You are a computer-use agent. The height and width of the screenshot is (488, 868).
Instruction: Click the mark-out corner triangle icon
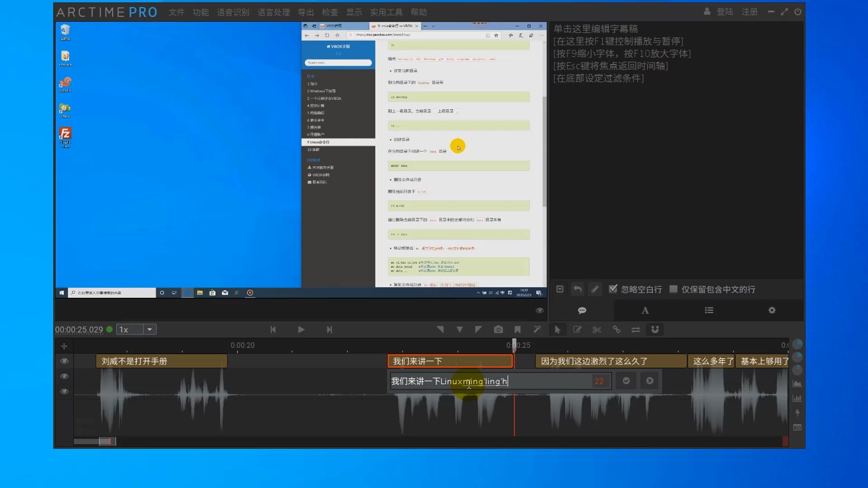coord(478,329)
